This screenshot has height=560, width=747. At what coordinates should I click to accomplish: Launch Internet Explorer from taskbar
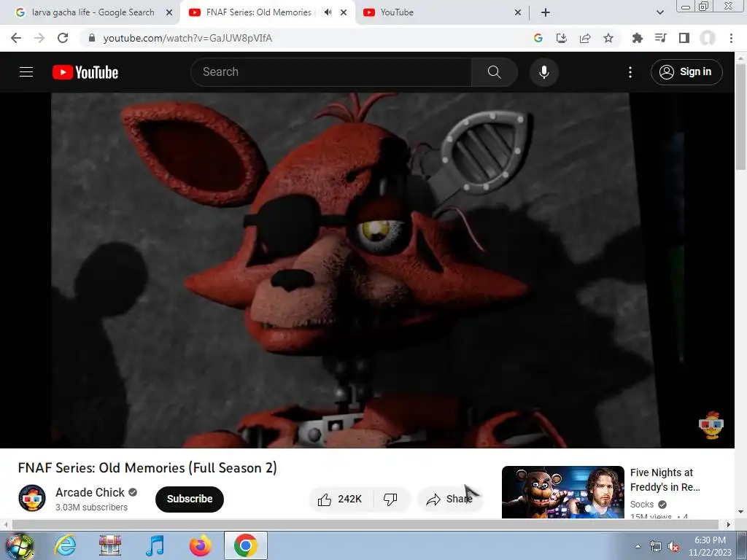(x=65, y=545)
